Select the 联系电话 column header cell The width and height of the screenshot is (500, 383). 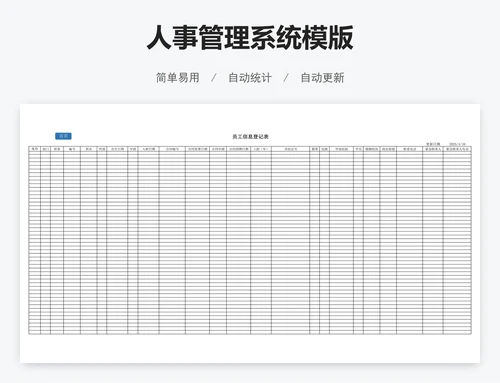coord(409,149)
